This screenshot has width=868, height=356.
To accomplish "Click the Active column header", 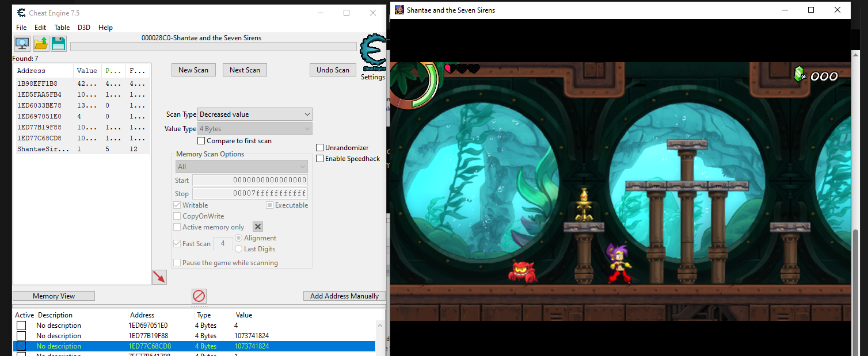I will (x=24, y=315).
